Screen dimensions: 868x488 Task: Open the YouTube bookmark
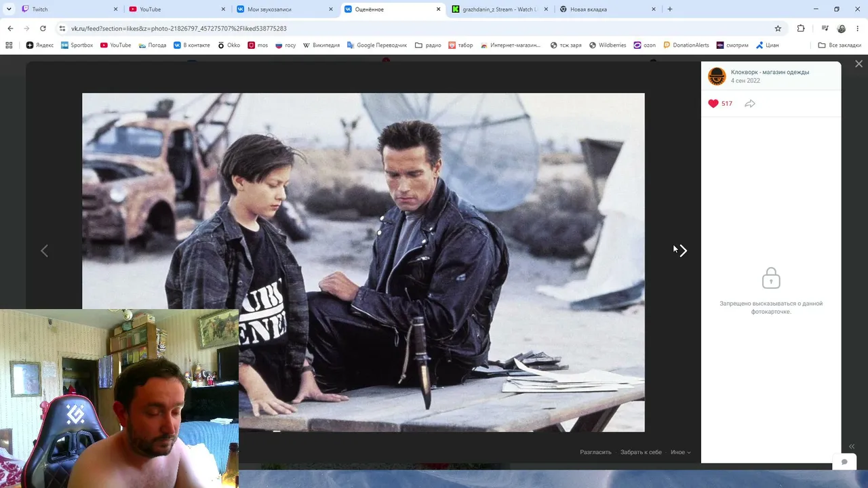click(x=116, y=45)
